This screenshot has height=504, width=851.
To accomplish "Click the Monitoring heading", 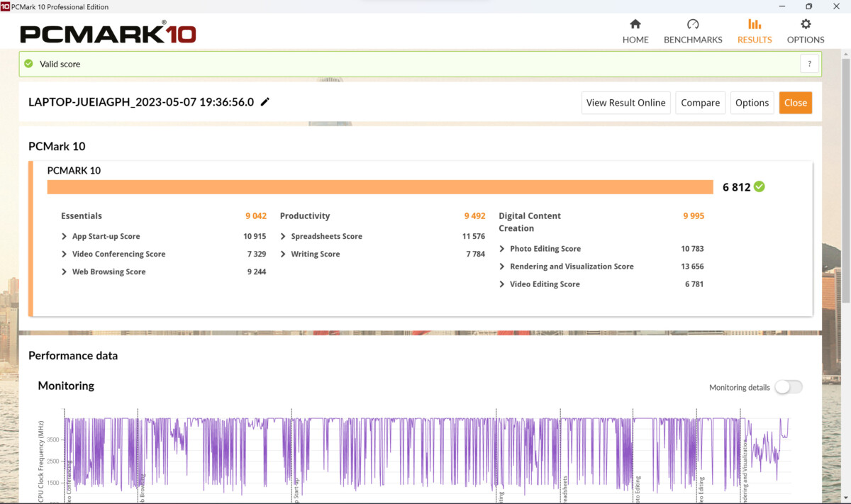I will [66, 386].
